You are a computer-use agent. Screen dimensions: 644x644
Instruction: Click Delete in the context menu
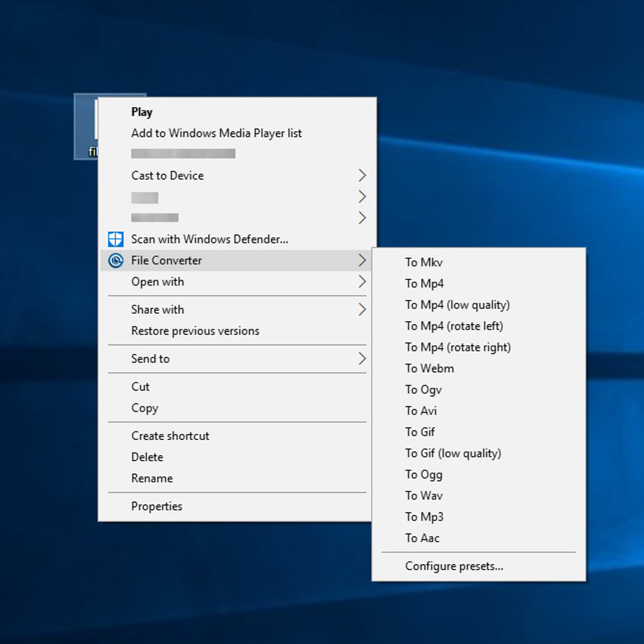[147, 457]
